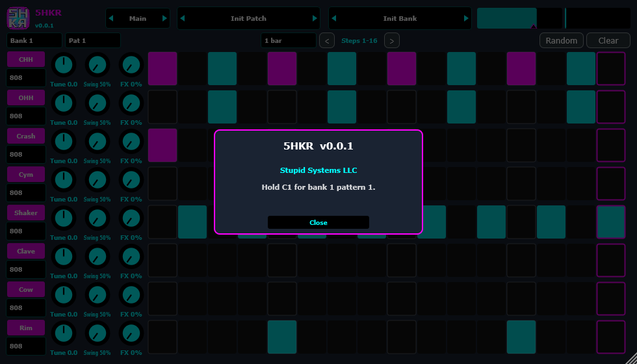Viewport: 637px width, 364px height.
Task: Open Clave 808 sample dropdown
Action: tap(26, 269)
